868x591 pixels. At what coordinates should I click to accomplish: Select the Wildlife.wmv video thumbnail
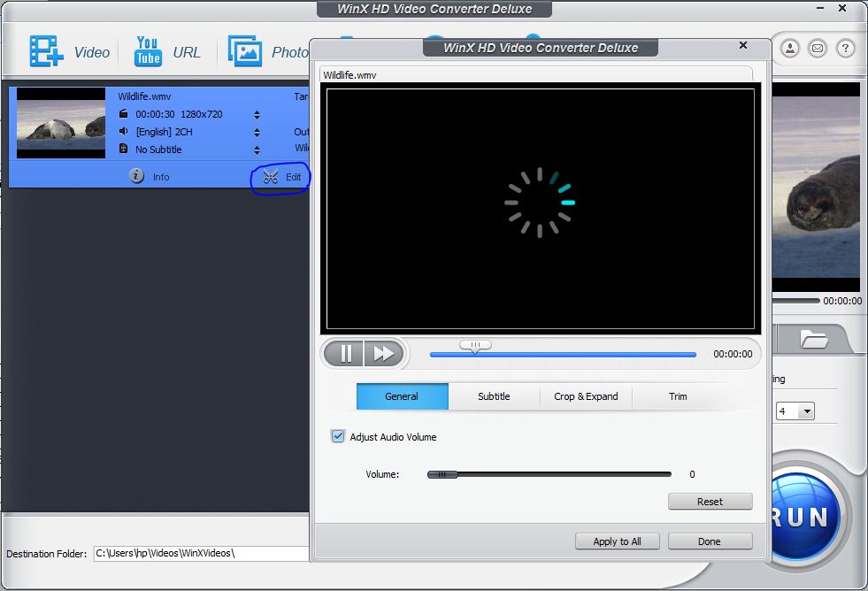[61, 123]
